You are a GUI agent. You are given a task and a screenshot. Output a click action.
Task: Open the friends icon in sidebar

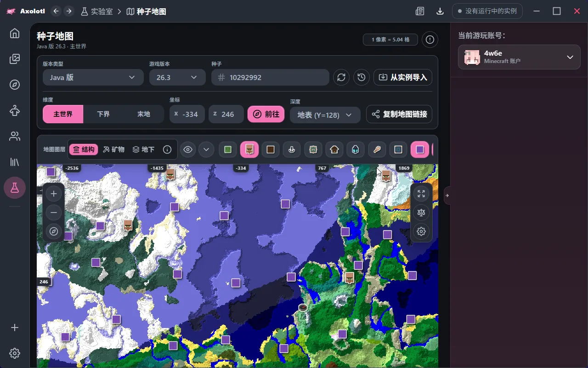click(15, 136)
